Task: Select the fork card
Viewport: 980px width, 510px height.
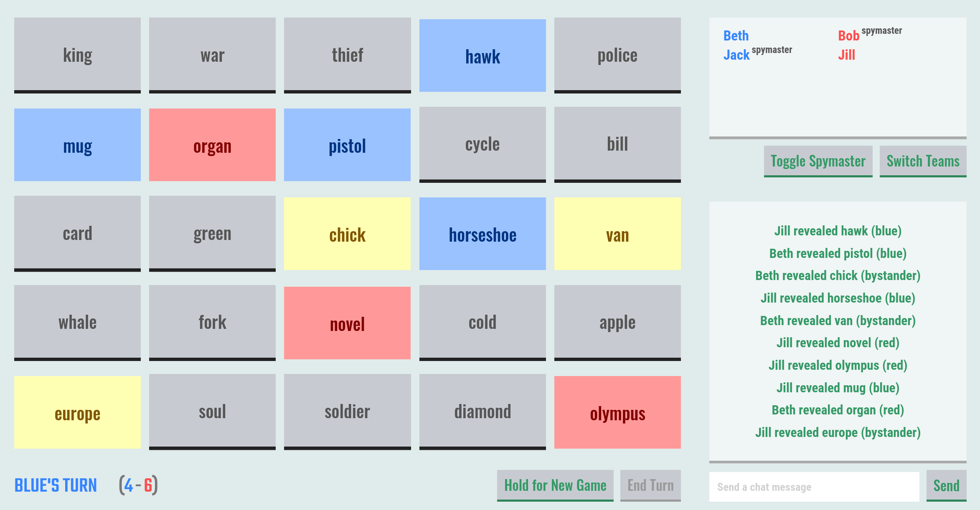Action: point(212,323)
